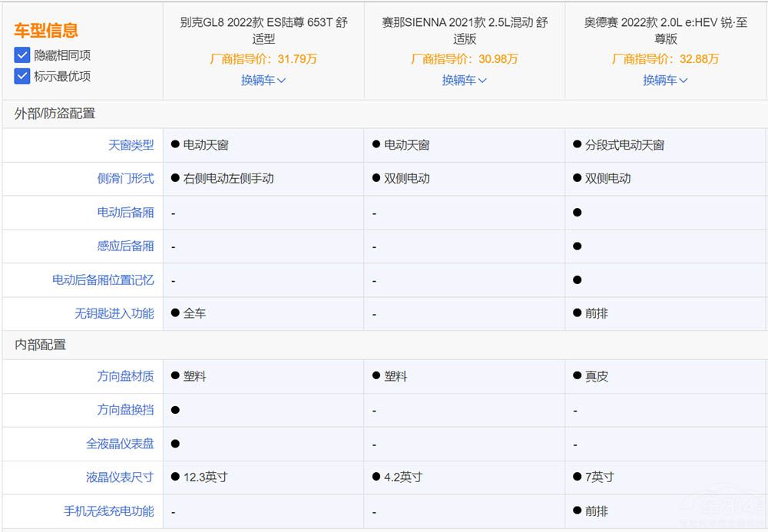Open the 感应后备厢 parameter link

125,246
